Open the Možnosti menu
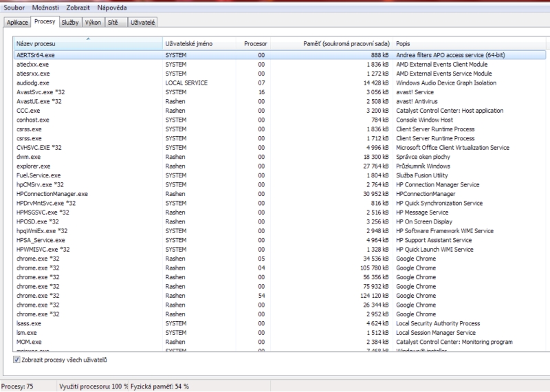550x392 pixels. coord(45,8)
